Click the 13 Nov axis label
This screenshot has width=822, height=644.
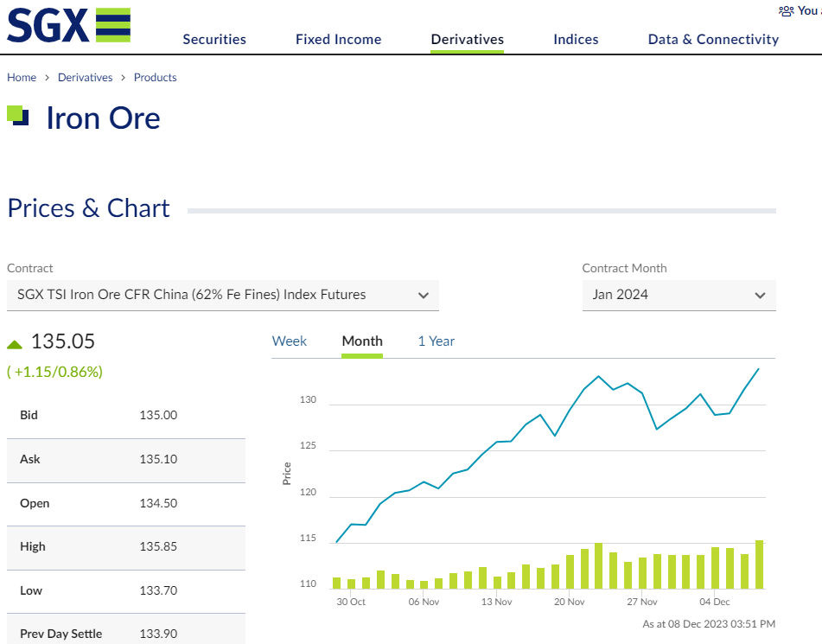click(x=496, y=602)
